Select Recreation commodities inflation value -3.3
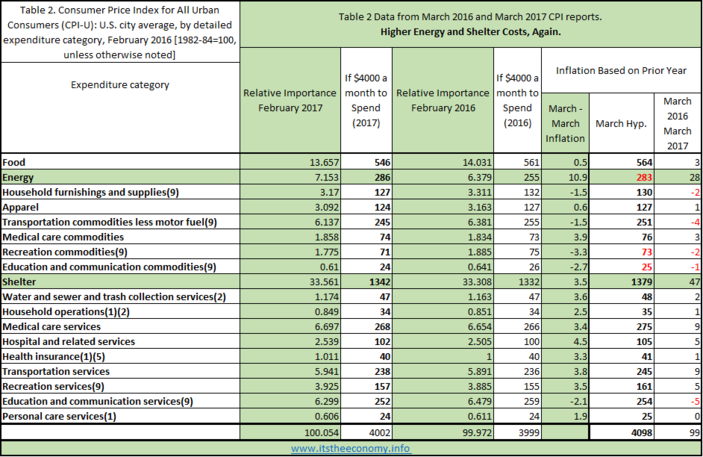 click(578, 252)
